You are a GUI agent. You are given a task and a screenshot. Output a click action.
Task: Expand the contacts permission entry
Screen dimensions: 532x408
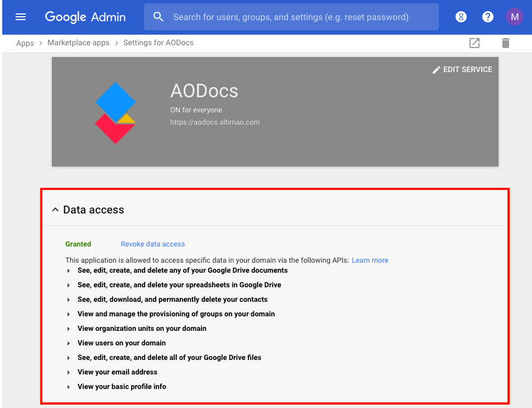(69, 300)
